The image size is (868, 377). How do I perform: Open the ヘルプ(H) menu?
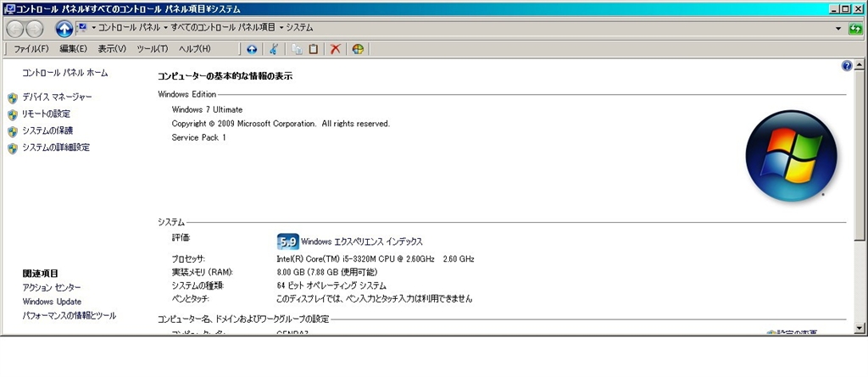click(x=194, y=49)
